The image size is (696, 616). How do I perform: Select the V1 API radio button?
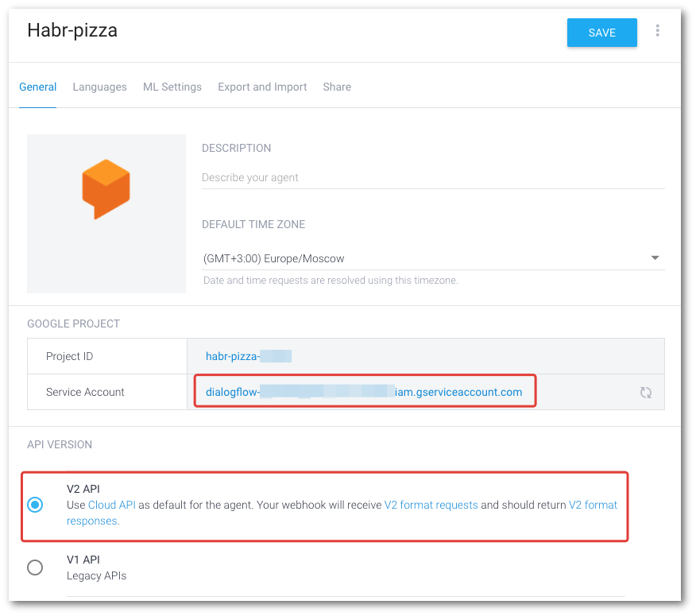point(35,568)
